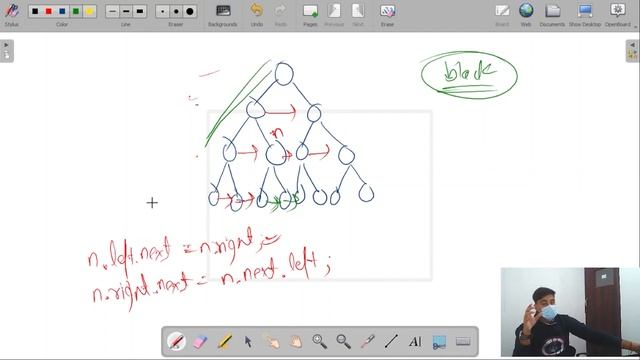Expand the right library panel
Screen dimensions: 640x360
(632, 51)
